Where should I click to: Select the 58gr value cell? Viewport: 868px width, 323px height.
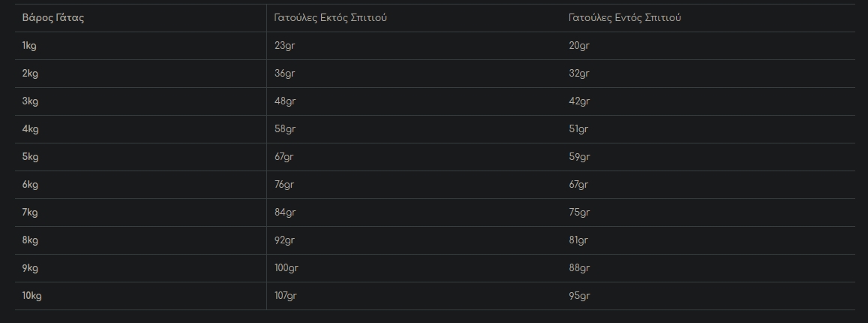285,129
